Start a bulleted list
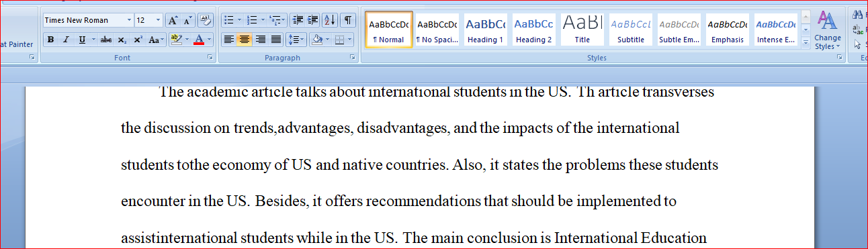 point(228,20)
